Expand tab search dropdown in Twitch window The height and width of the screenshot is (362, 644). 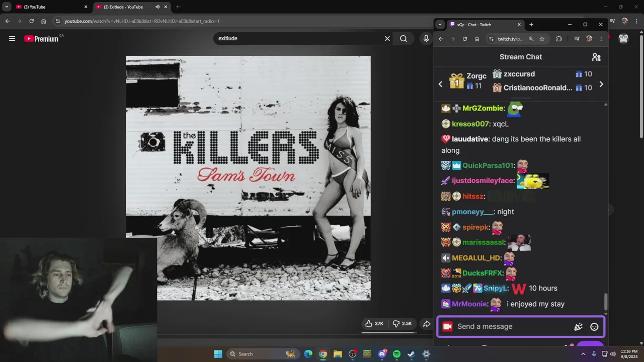[440, 25]
